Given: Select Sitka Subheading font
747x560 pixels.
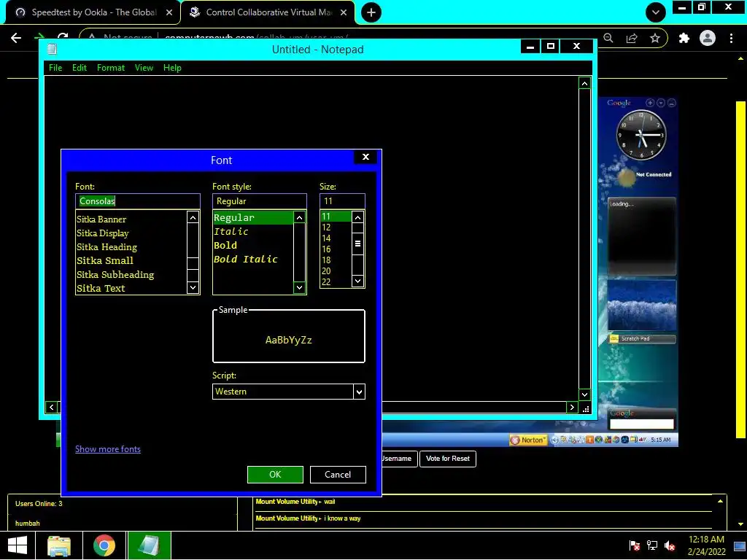Looking at the screenshot, I should 115,274.
